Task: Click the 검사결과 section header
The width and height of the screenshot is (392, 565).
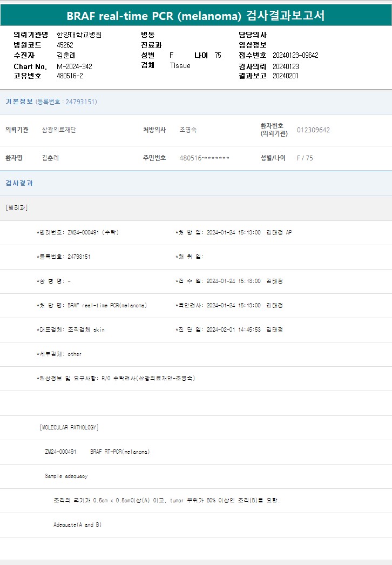Action: [x=19, y=183]
